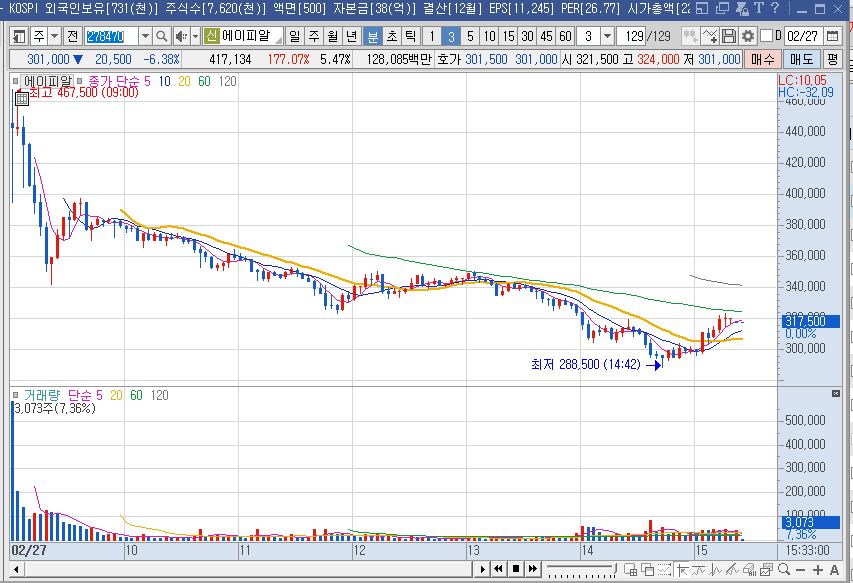Select the 초 seconds chart toggle
Image resolution: width=853 pixels, height=583 pixels.
coord(392,36)
